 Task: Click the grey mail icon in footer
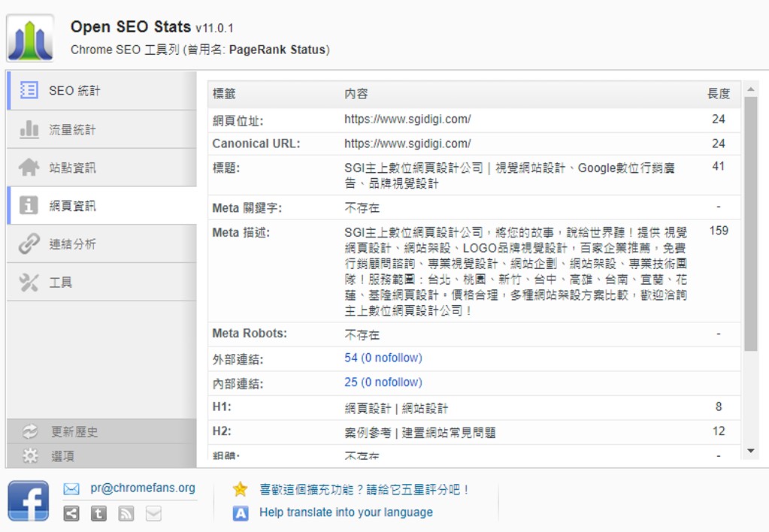pyautogui.click(x=153, y=513)
